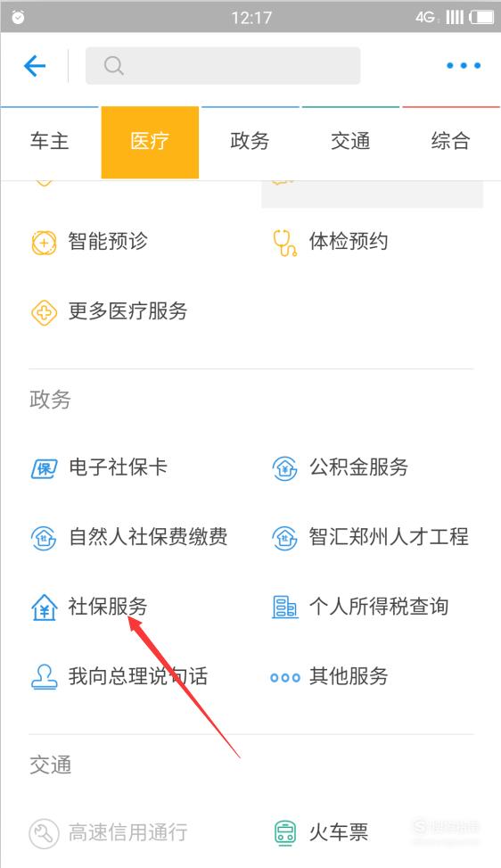The image size is (501, 868).
Task: Open the 综合 tab
Action: tap(451, 142)
